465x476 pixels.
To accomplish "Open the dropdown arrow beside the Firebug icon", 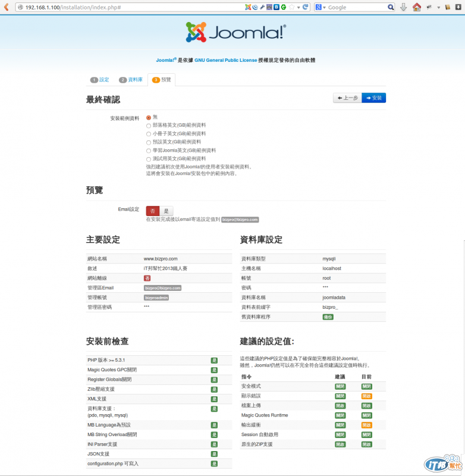I will coord(439,7).
